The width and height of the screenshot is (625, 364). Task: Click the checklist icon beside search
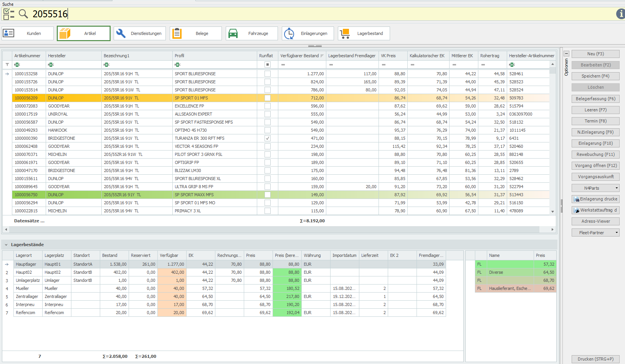8,14
